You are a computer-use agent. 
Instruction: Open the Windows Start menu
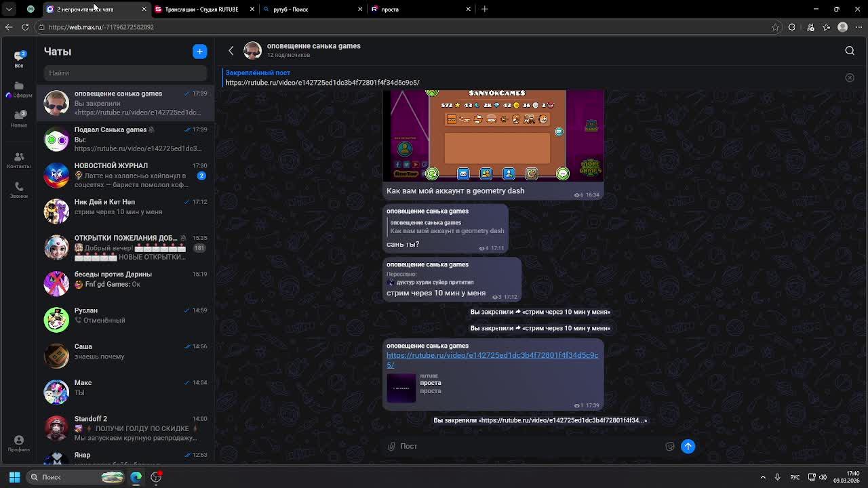pyautogui.click(x=14, y=477)
